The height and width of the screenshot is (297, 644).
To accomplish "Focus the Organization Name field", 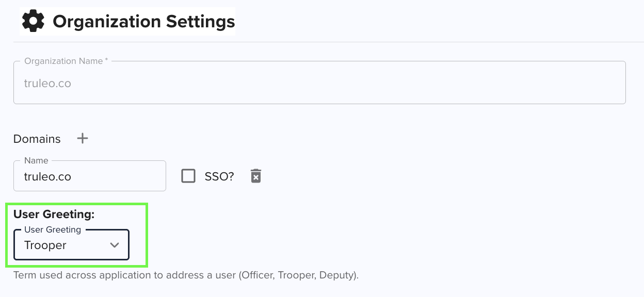I will pos(319,82).
